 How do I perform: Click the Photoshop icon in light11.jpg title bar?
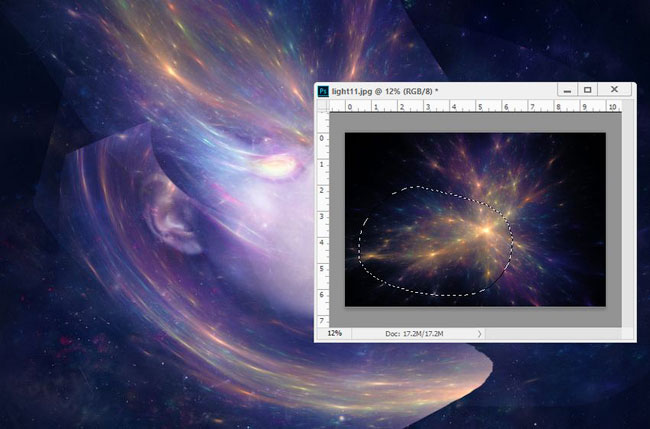(323, 91)
